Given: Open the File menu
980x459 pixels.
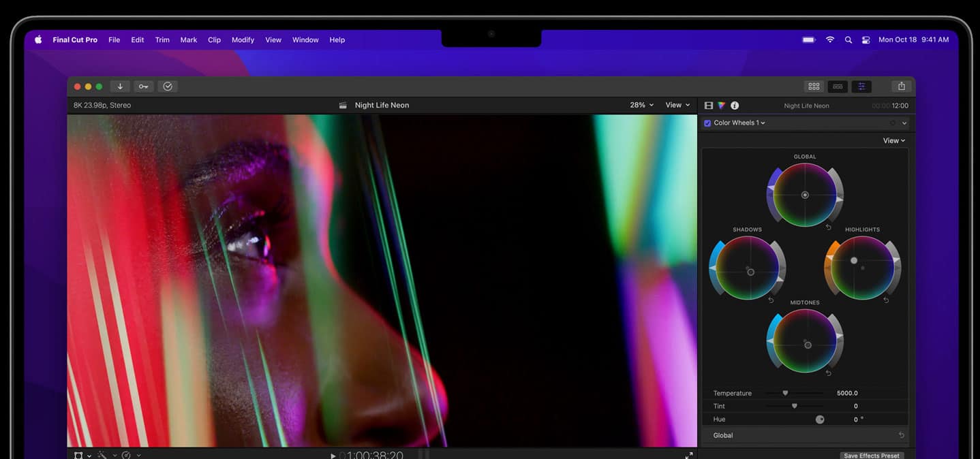Looking at the screenshot, I should pos(114,39).
